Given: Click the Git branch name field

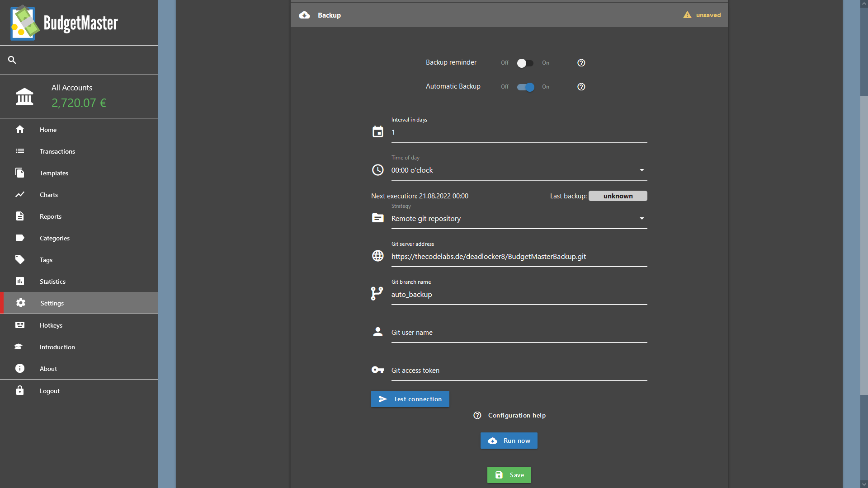Looking at the screenshot, I should click(519, 294).
